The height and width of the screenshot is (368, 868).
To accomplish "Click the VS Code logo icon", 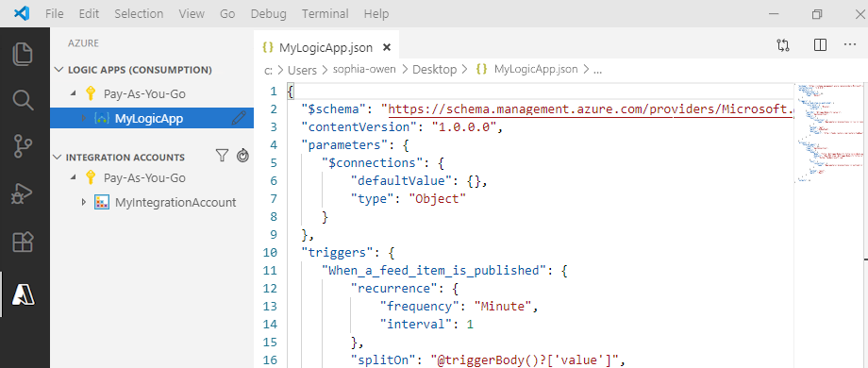I will tap(22, 13).
